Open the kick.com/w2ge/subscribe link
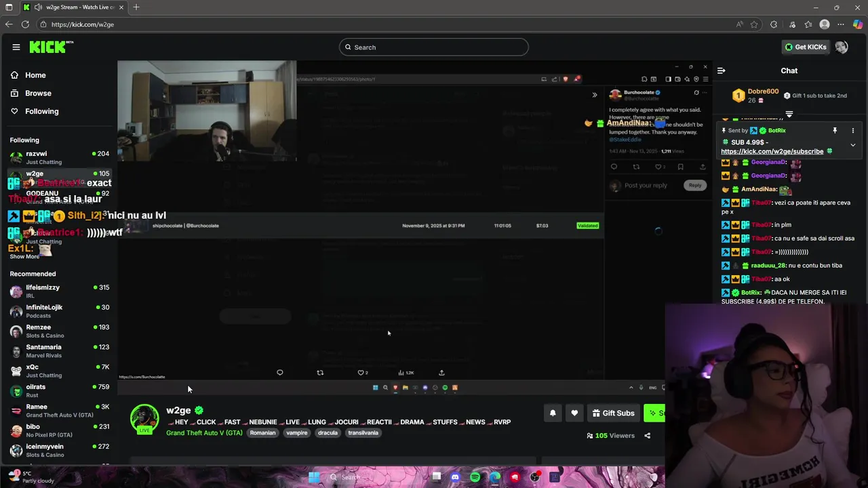The image size is (868, 488). pyautogui.click(x=772, y=151)
